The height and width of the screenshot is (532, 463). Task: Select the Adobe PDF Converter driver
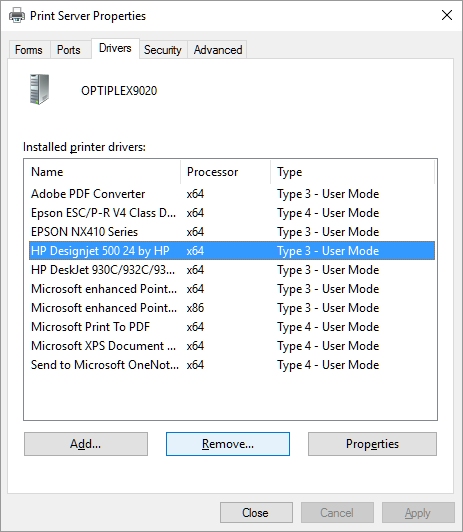click(232, 194)
